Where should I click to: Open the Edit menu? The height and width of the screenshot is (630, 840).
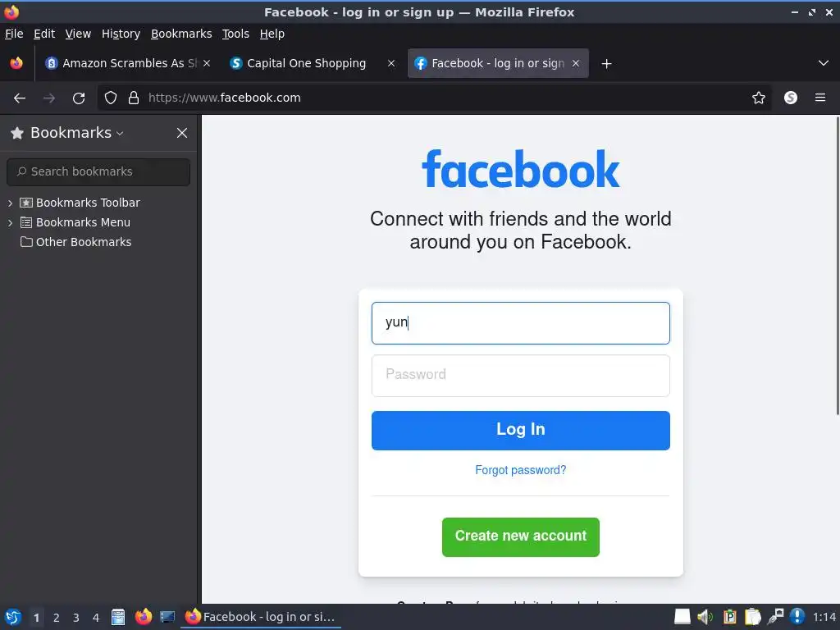tap(44, 34)
